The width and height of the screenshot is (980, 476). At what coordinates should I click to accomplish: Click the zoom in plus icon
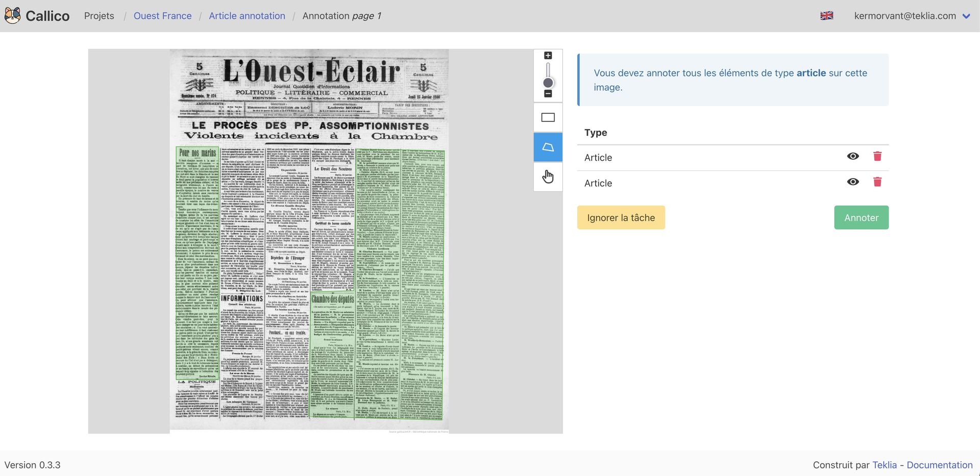(548, 56)
